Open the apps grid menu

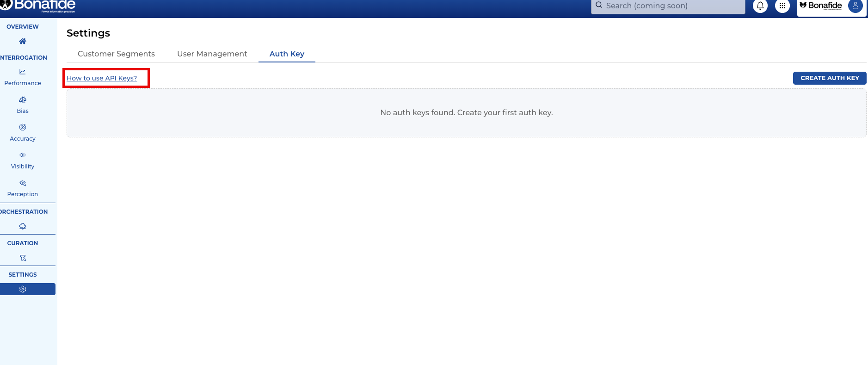[782, 6]
